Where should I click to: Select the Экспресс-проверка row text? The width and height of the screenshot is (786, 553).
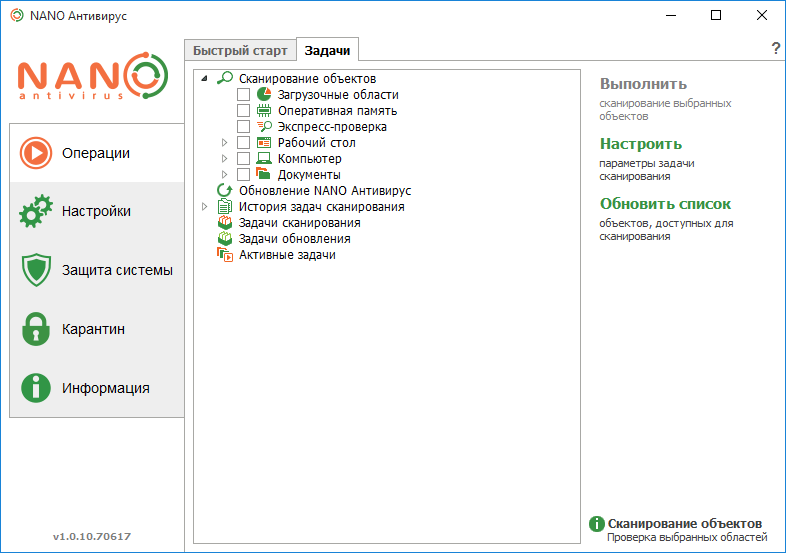click(332, 126)
